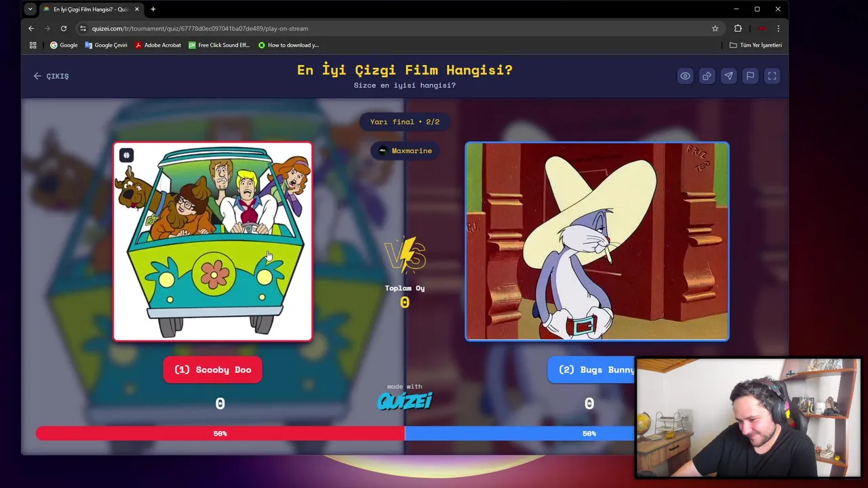This screenshot has width=868, height=488.
Task: Click the Yarı final 2/2 round label
Action: (x=405, y=122)
